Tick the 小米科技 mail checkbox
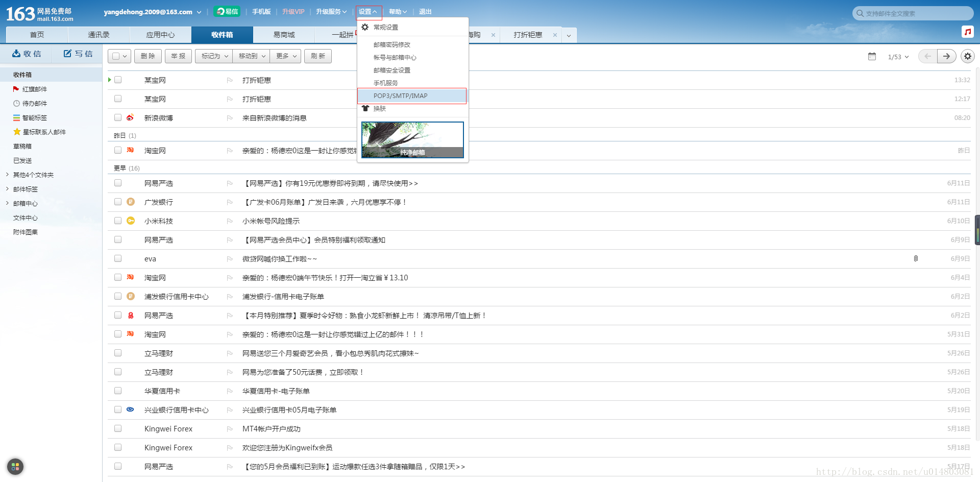Viewport: 980px width, 482px height. click(118, 221)
